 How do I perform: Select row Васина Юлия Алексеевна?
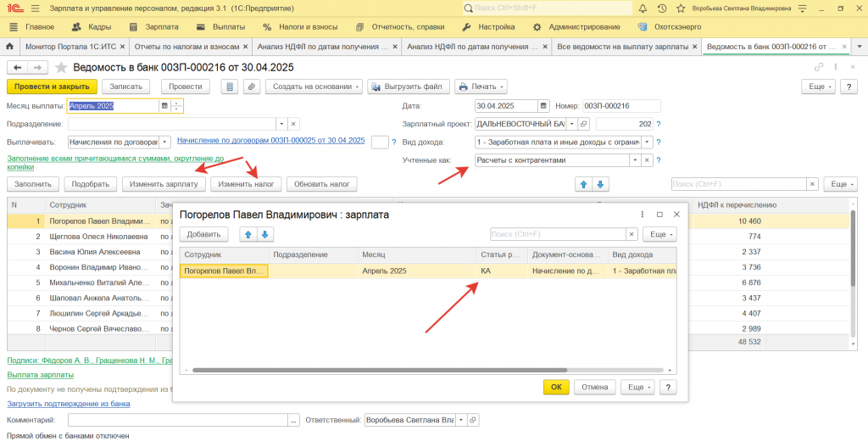point(93,252)
